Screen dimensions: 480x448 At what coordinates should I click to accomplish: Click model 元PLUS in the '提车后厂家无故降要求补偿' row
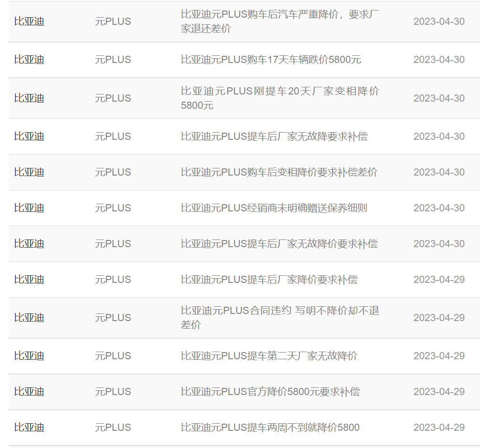[113, 136]
